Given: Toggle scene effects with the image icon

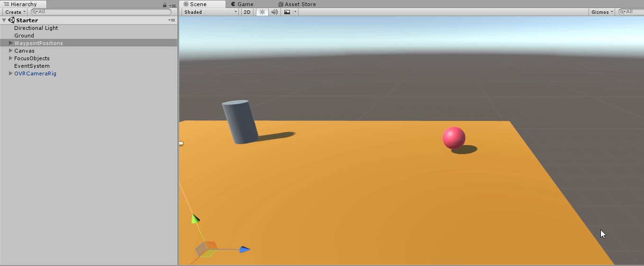Looking at the screenshot, I should tap(287, 12).
